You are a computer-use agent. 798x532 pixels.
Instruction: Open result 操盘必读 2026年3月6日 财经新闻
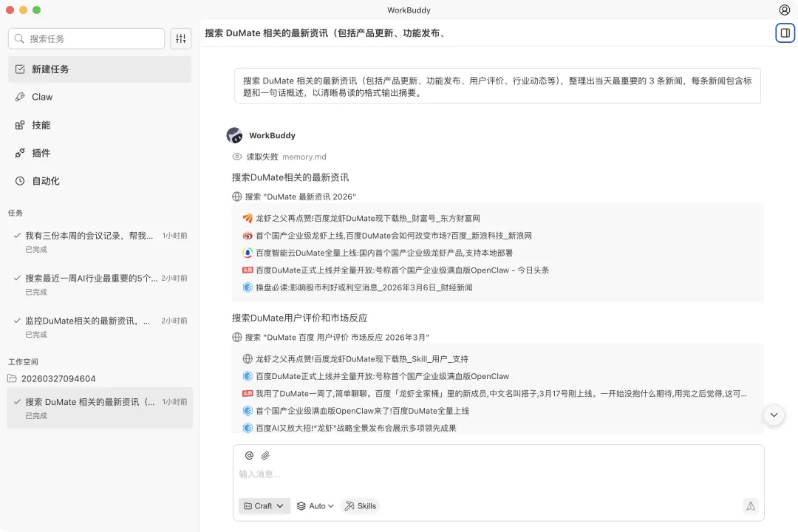(364, 287)
